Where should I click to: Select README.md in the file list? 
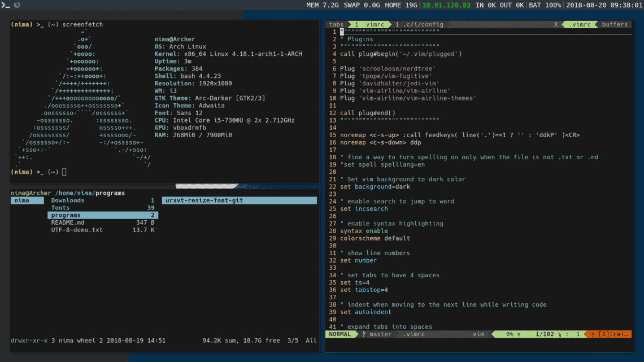pyautogui.click(x=67, y=222)
